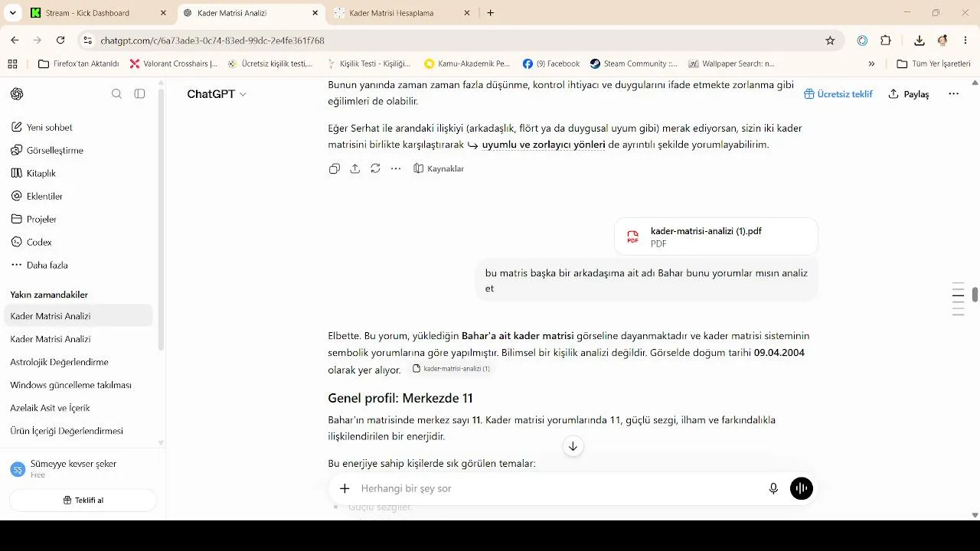Open the browser downloads icon
980x551 pixels.
(x=920, y=41)
